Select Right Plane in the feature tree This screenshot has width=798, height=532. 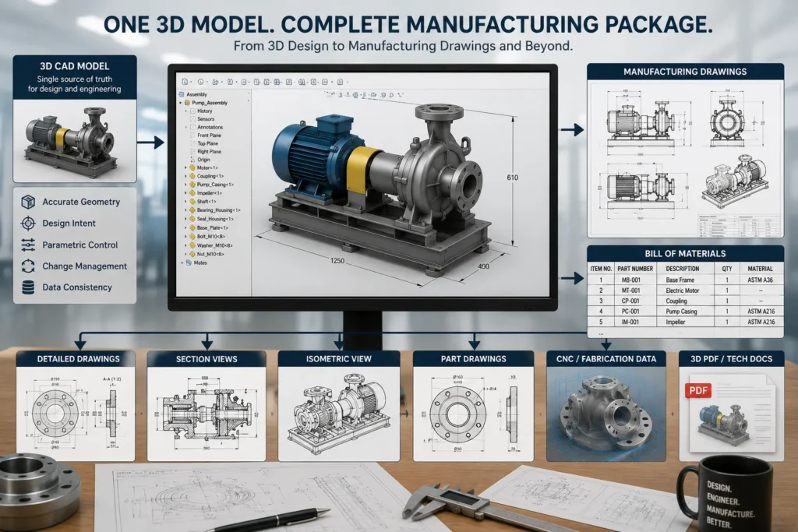point(210,152)
